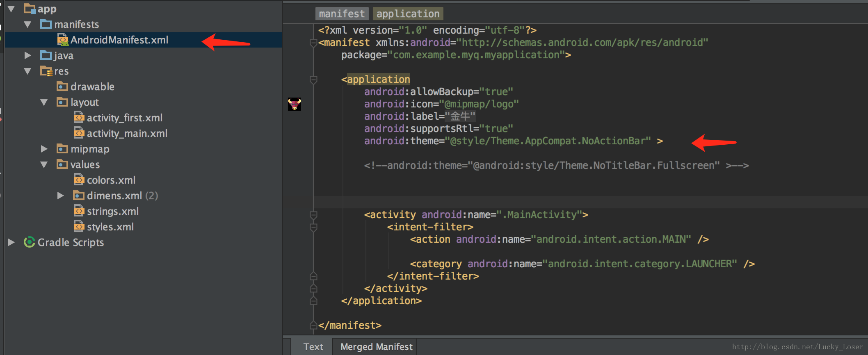Click the layout folder icon

[x=62, y=102]
